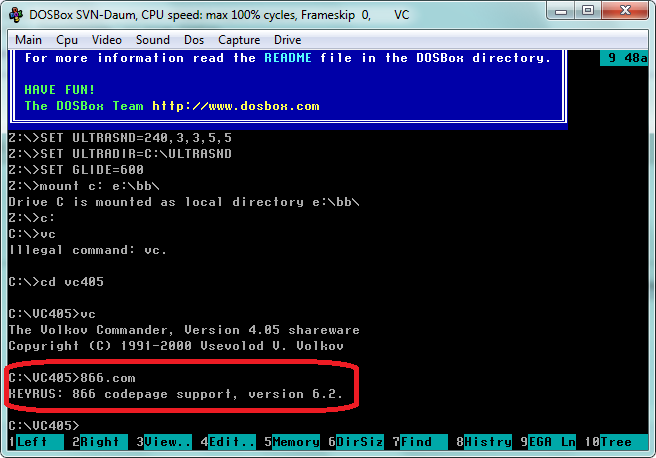Click the DOSBox application icon in title bar
The height and width of the screenshot is (458, 656).
[16, 15]
